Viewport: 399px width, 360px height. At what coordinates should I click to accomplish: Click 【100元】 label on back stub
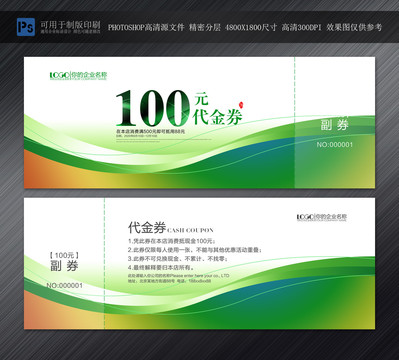coord(64,255)
